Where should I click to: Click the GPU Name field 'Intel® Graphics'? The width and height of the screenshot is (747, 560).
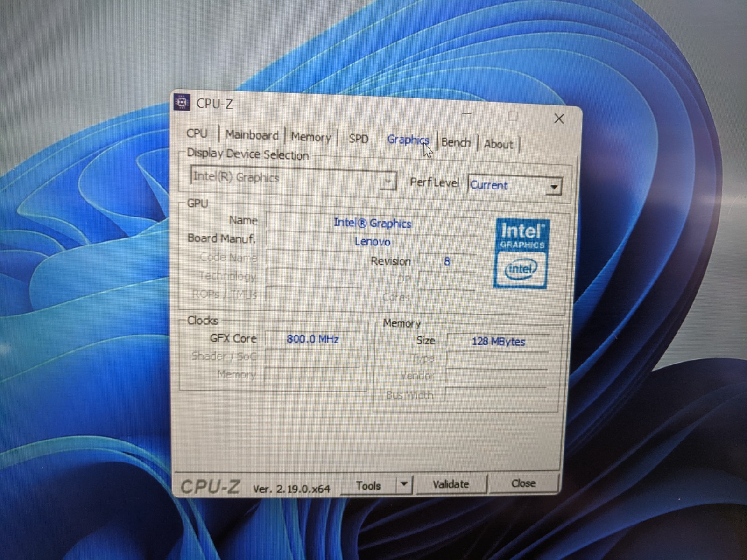372,223
